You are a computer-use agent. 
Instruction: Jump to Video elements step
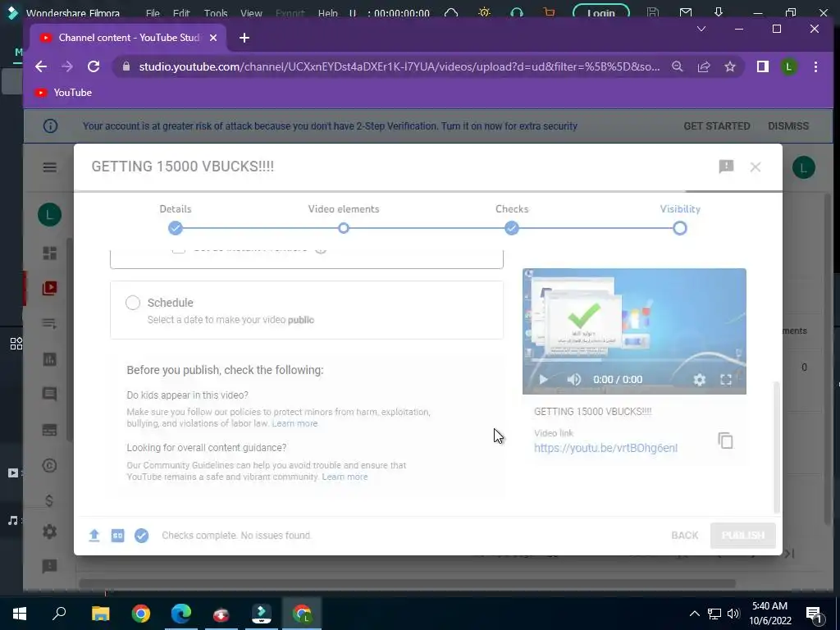pos(344,228)
